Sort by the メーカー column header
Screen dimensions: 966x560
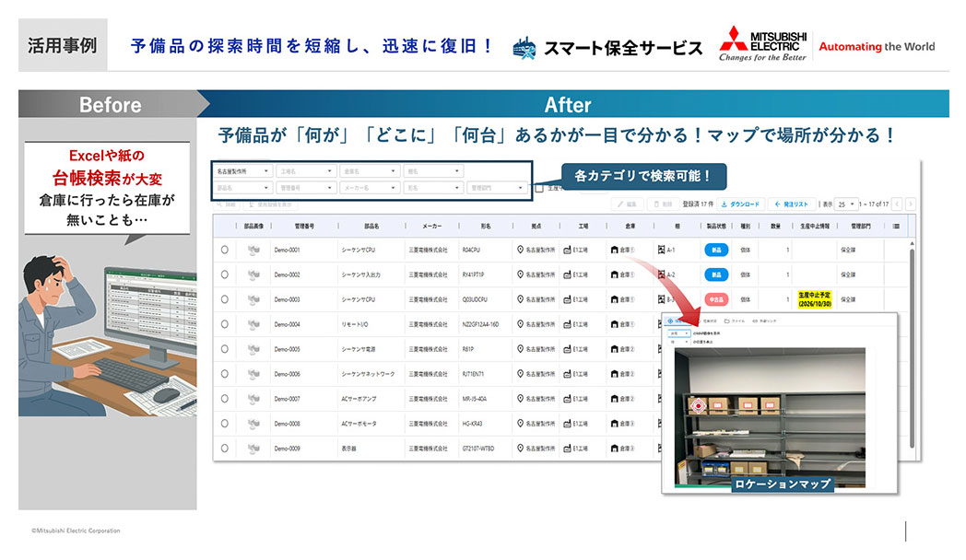coord(432,227)
